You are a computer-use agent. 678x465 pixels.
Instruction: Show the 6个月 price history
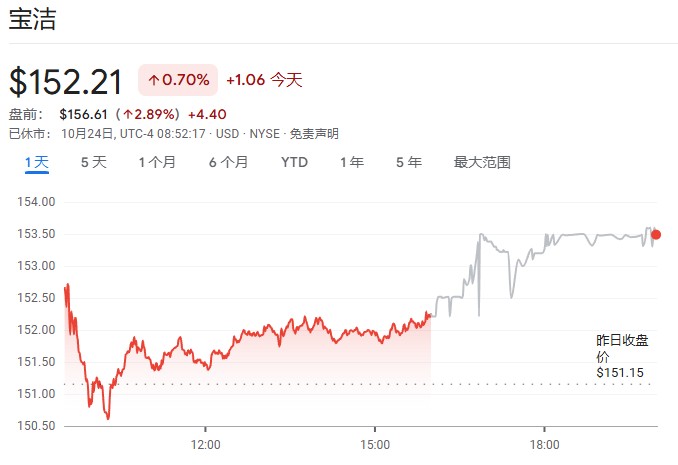click(228, 162)
